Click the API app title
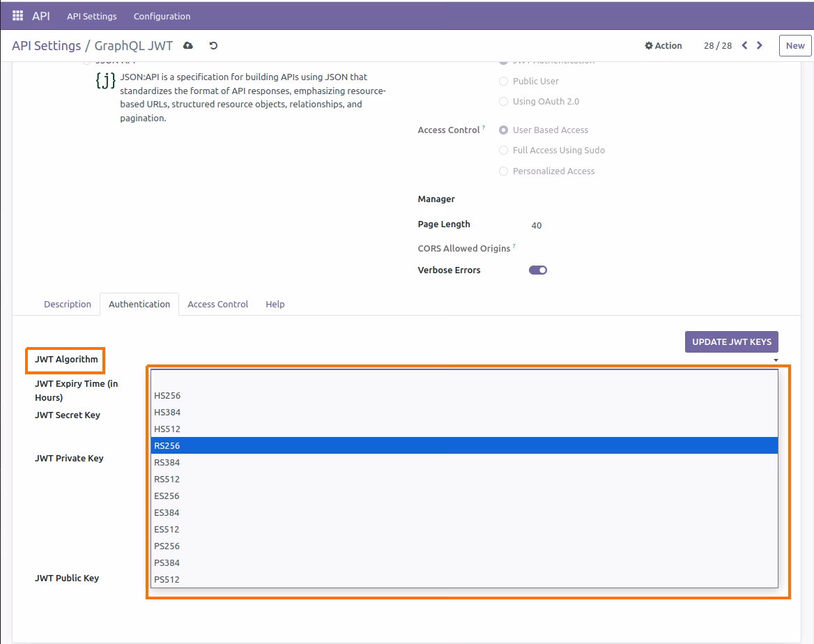 pyautogui.click(x=41, y=15)
